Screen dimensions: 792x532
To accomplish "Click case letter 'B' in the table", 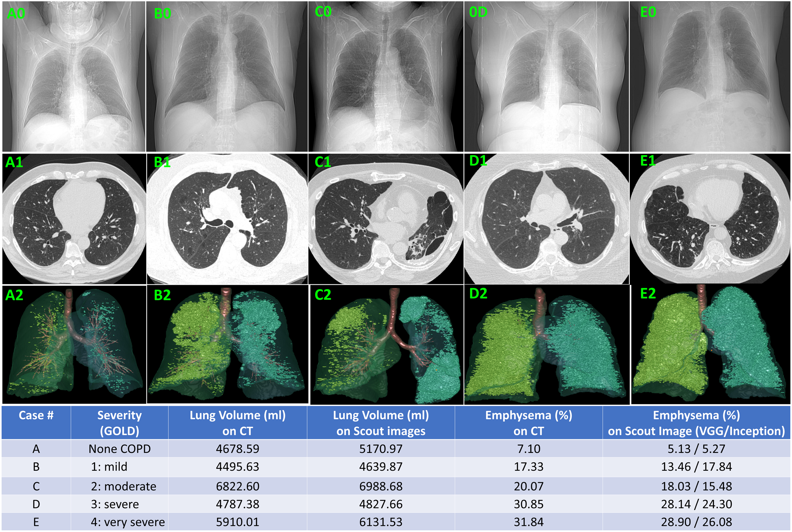I will (36, 467).
